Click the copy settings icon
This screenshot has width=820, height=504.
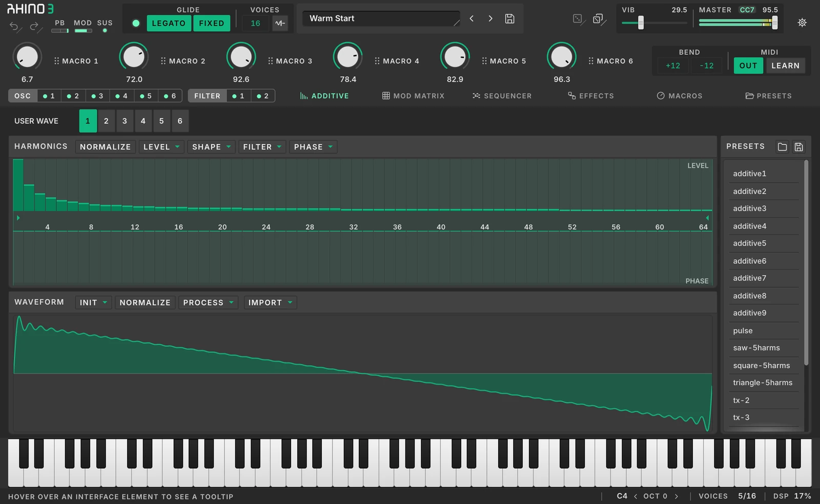pos(599,19)
